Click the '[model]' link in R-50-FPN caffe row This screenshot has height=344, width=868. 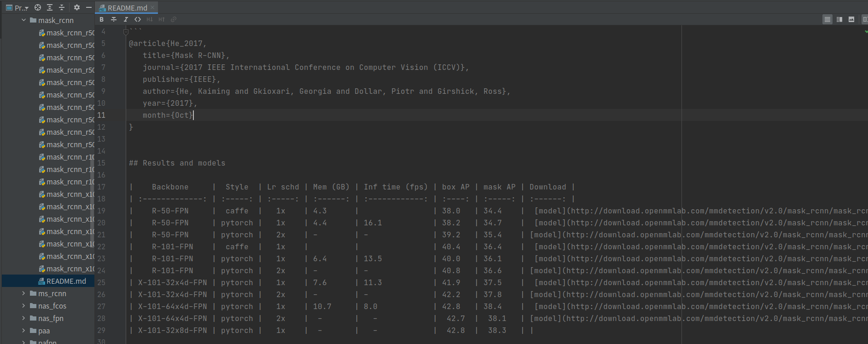coord(550,211)
